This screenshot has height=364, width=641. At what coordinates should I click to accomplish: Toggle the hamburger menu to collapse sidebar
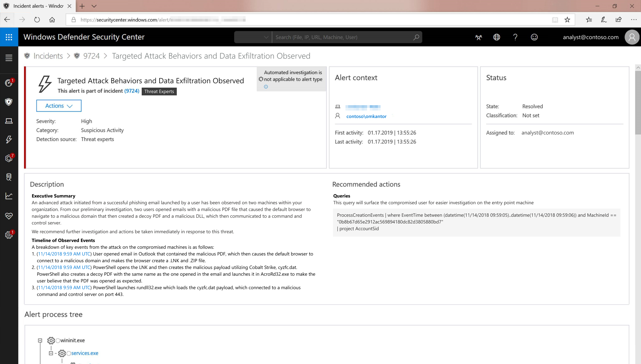(x=9, y=58)
